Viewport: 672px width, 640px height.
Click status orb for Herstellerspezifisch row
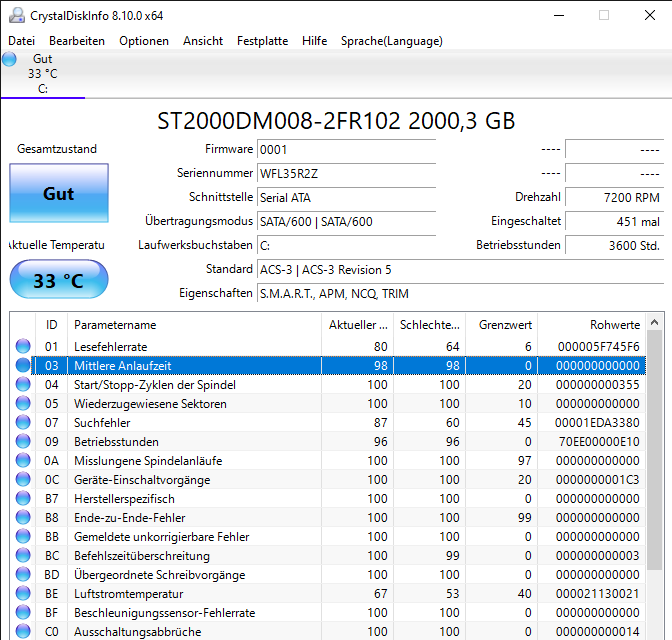23,499
